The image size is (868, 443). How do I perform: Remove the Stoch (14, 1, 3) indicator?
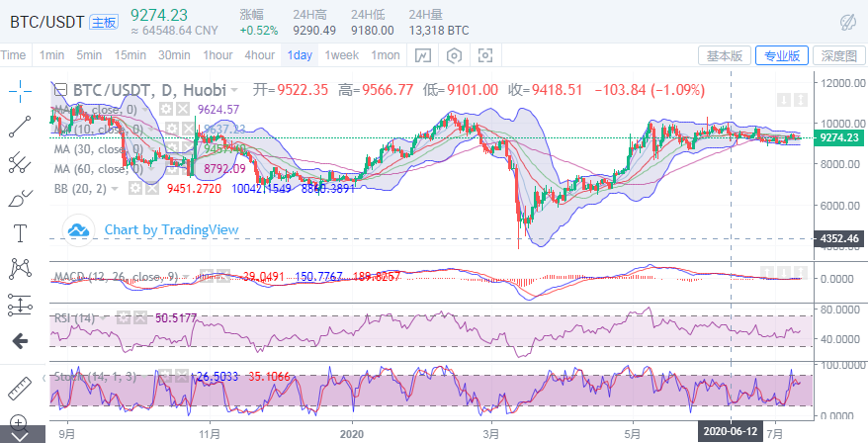tap(181, 377)
